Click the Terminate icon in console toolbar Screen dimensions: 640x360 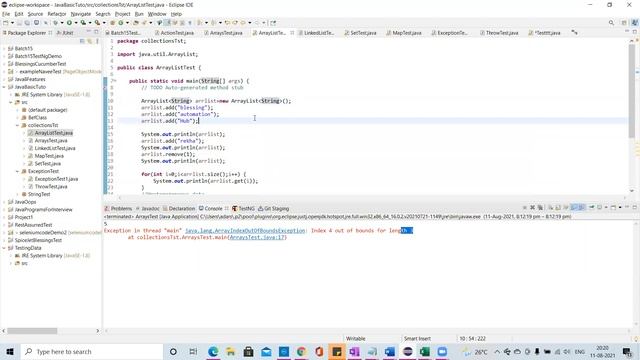pyautogui.click(x=524, y=208)
